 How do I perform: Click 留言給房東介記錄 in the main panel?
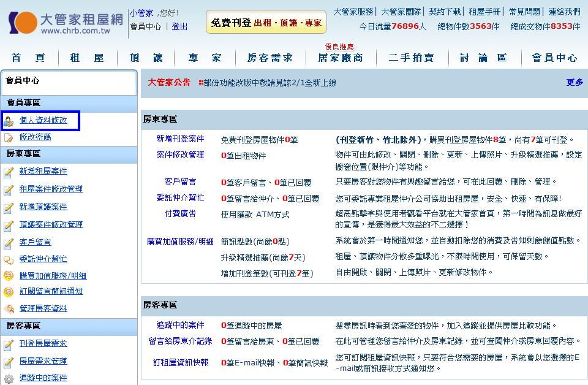180,341
